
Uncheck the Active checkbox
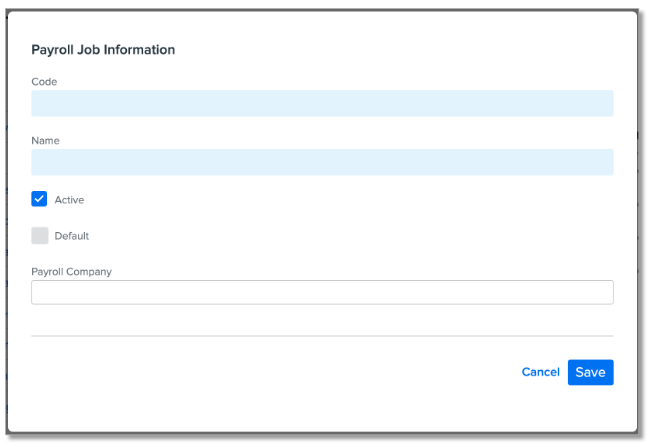pyautogui.click(x=40, y=199)
